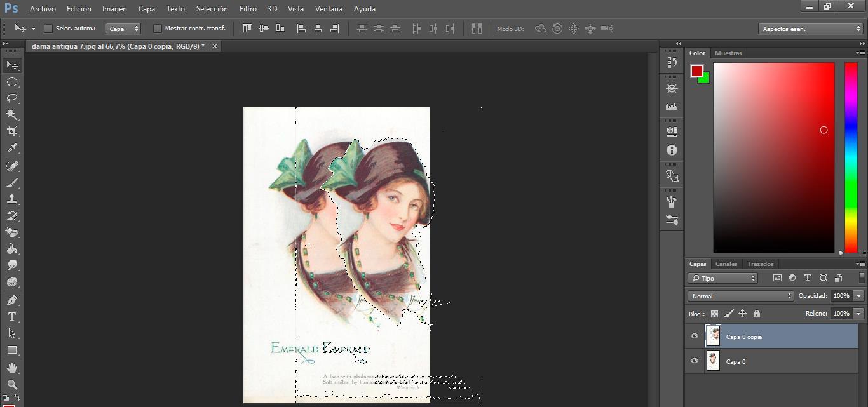Select the Move tool in toolbox
868x407 pixels.
coord(11,65)
